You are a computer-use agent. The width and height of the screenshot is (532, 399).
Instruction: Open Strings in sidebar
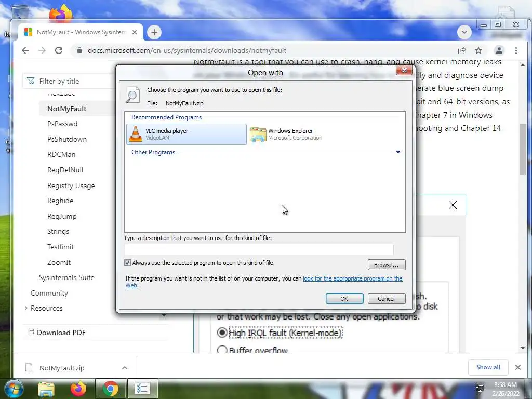[x=58, y=231]
